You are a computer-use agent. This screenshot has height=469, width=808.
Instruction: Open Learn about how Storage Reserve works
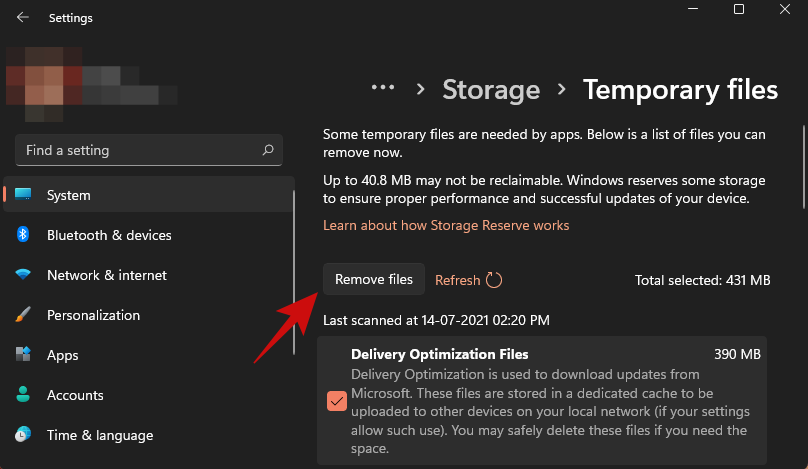pos(446,225)
